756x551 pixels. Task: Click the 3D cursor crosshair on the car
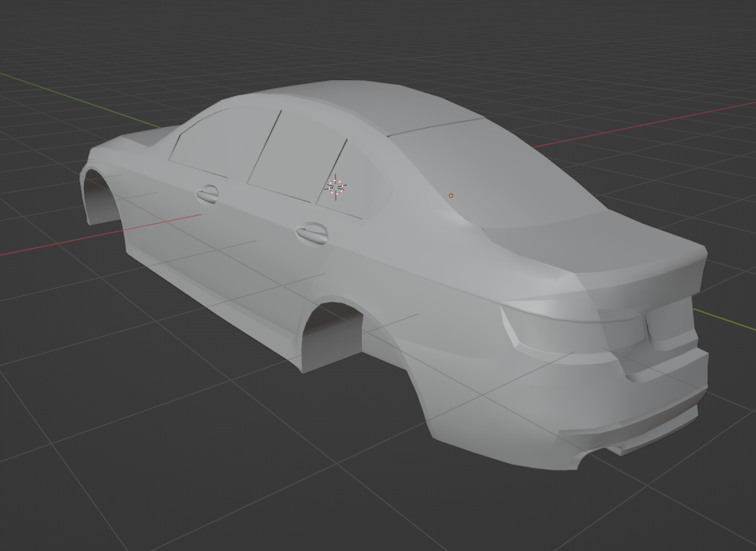[336, 187]
